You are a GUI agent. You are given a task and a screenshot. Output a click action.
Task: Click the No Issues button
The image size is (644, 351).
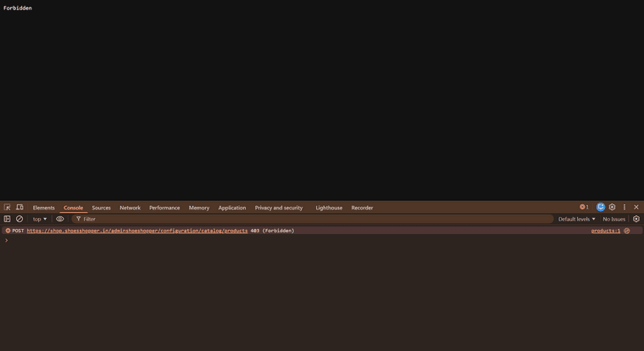[x=613, y=219]
